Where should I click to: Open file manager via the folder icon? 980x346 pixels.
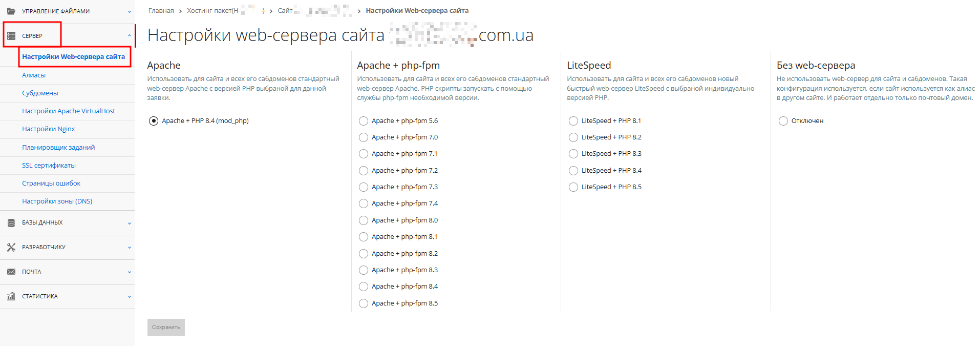[11, 10]
